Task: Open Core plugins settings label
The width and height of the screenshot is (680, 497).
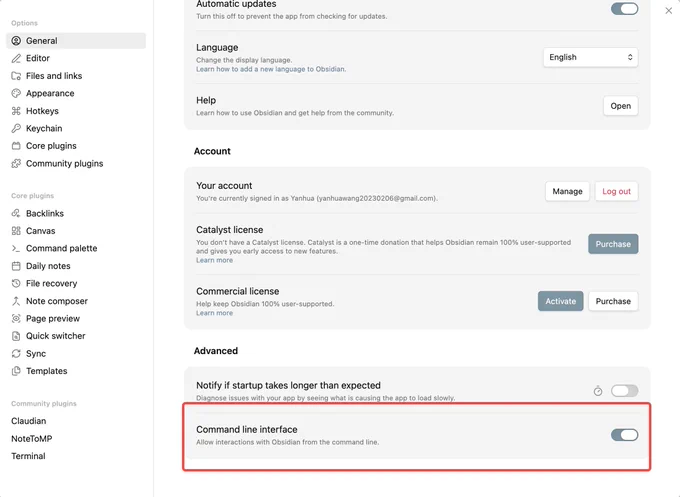Action: pos(51,146)
